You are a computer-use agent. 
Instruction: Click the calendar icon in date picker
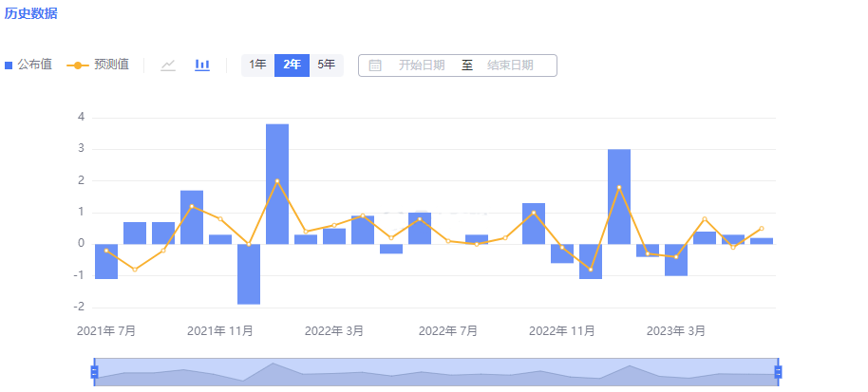pos(375,65)
